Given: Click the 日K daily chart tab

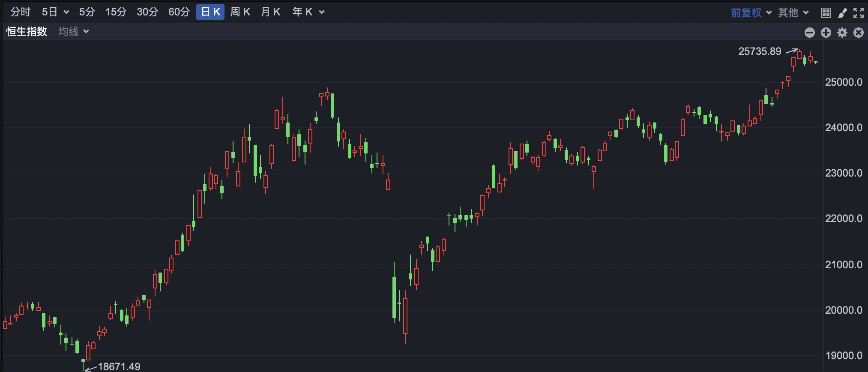Looking at the screenshot, I should click(210, 12).
